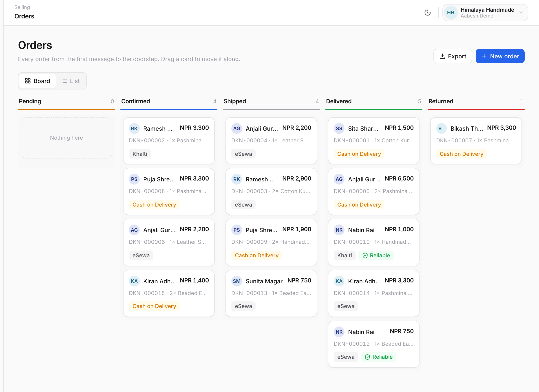Image resolution: width=539 pixels, height=392 pixels.
Task: Click the NPR 1,900 amount on DKN-000009
Action: tap(297, 229)
